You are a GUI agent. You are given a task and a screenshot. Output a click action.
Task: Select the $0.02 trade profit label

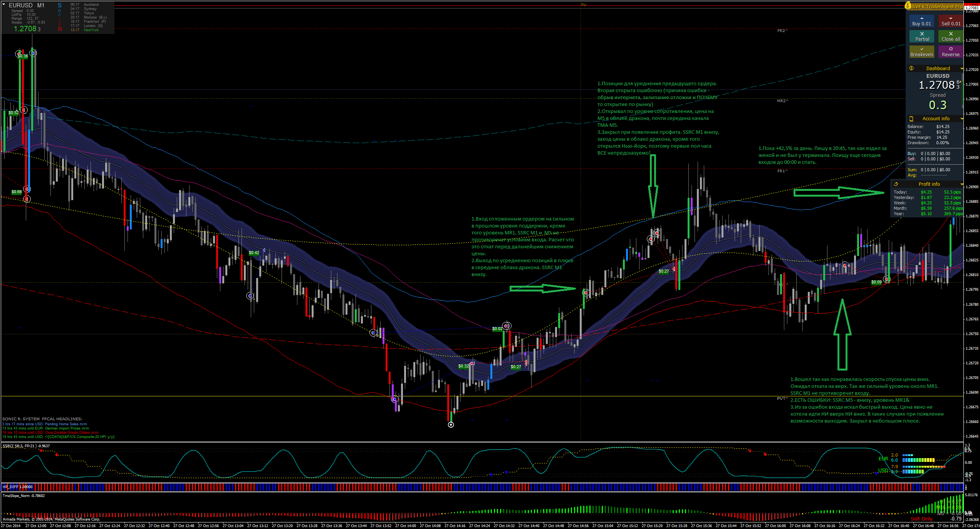coord(497,329)
